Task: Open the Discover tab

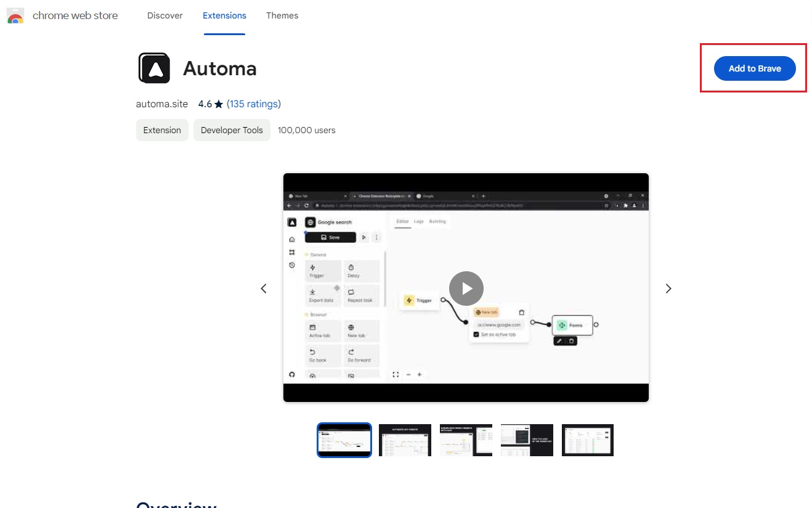Action: [x=164, y=15]
